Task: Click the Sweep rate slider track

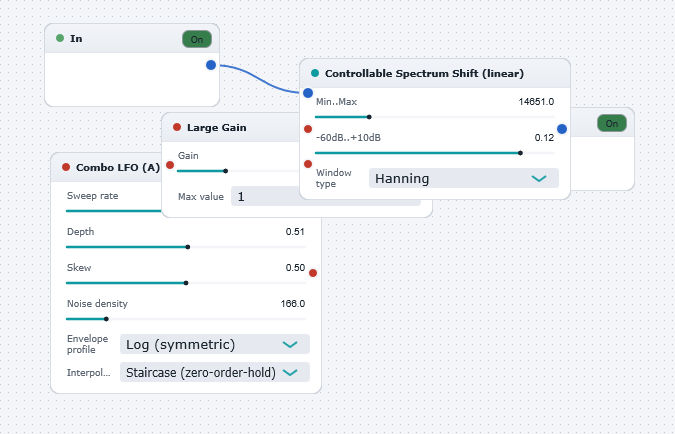Action: pyautogui.click(x=114, y=211)
